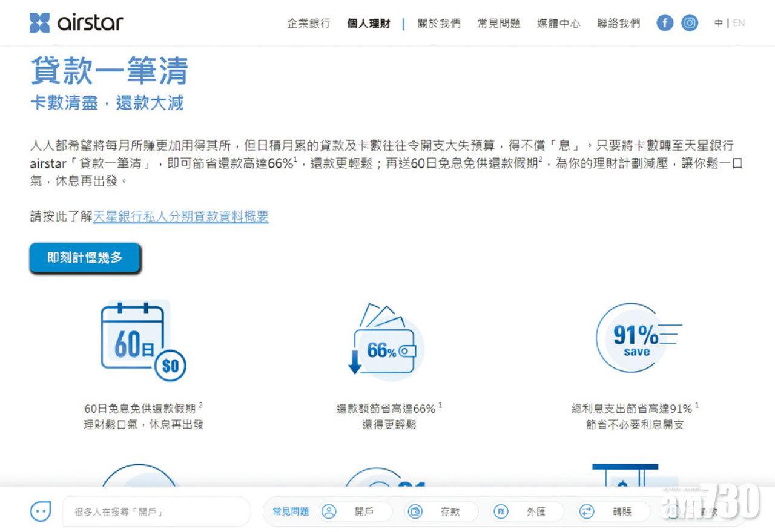Open the 企業銀行 menu
Screen dimensions: 775x532
coord(309,24)
